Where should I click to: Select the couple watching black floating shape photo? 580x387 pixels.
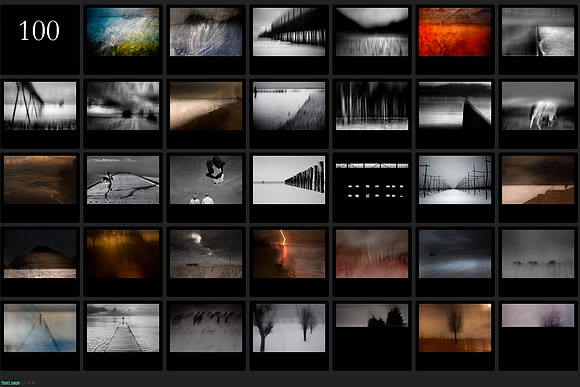pos(206,180)
